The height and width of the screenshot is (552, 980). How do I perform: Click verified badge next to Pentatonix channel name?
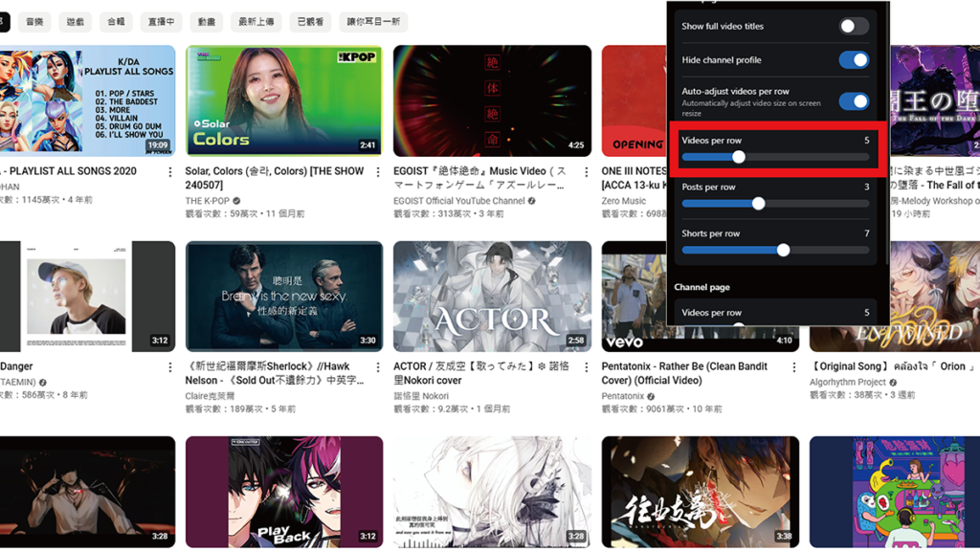coord(651,396)
